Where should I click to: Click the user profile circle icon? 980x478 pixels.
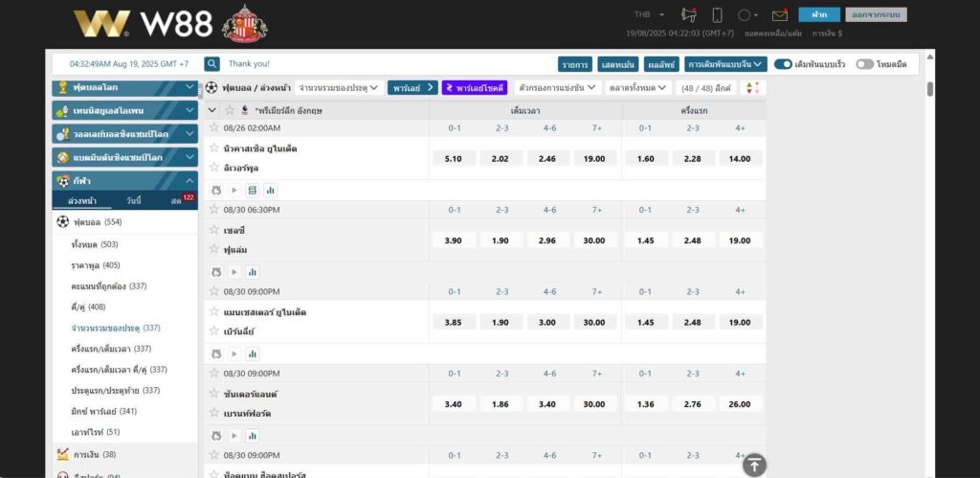click(744, 15)
